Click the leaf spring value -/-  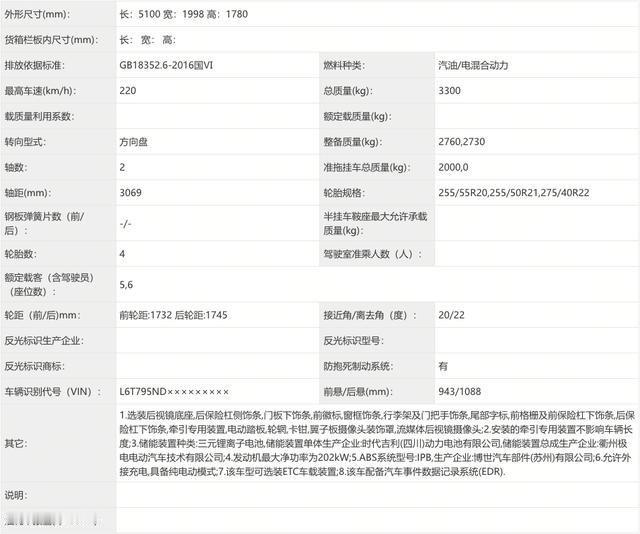point(125,224)
